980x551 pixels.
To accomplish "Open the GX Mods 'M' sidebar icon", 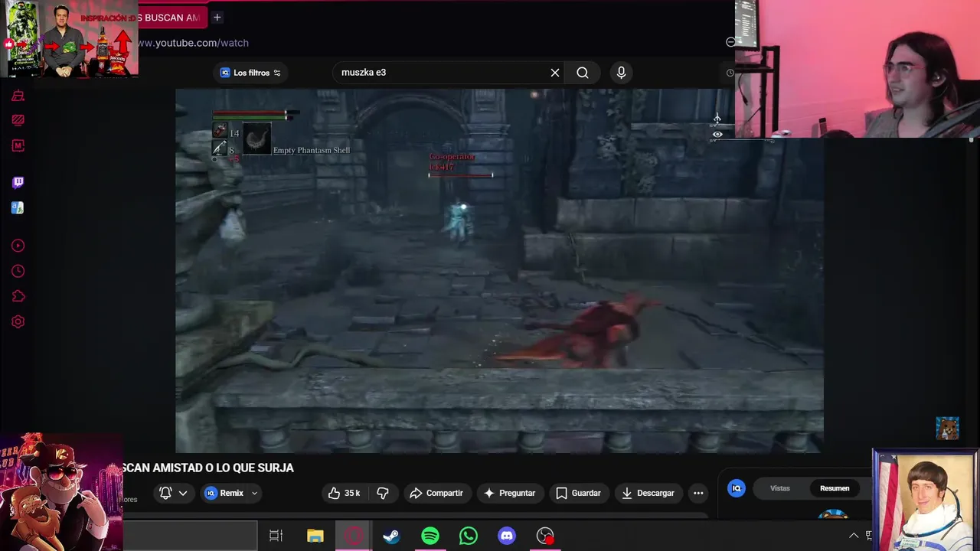I will 18,145.
